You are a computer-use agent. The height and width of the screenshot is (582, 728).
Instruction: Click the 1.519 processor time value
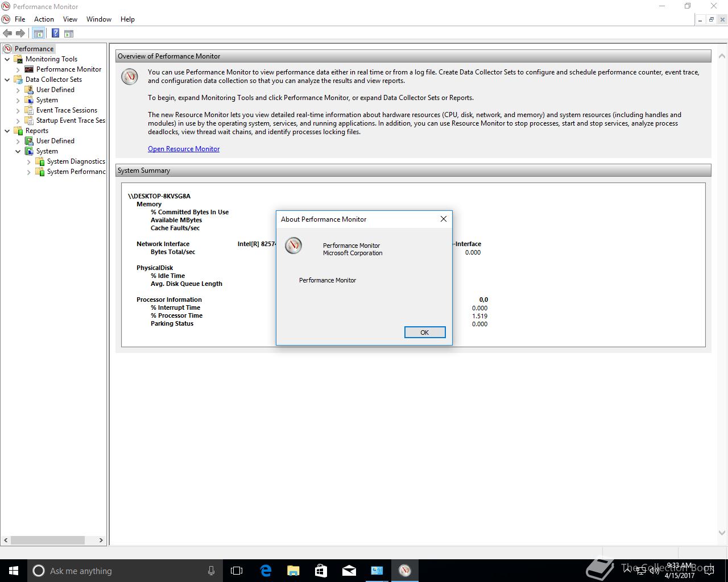click(x=479, y=316)
